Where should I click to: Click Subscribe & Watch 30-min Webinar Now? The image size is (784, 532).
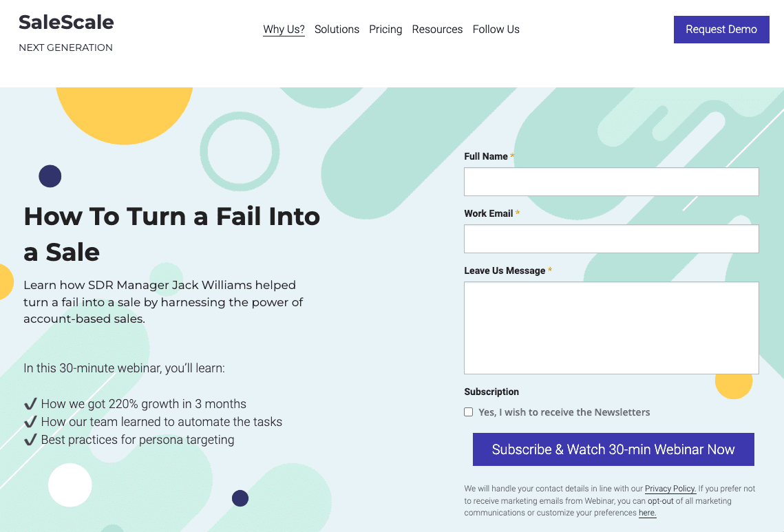[x=613, y=449]
